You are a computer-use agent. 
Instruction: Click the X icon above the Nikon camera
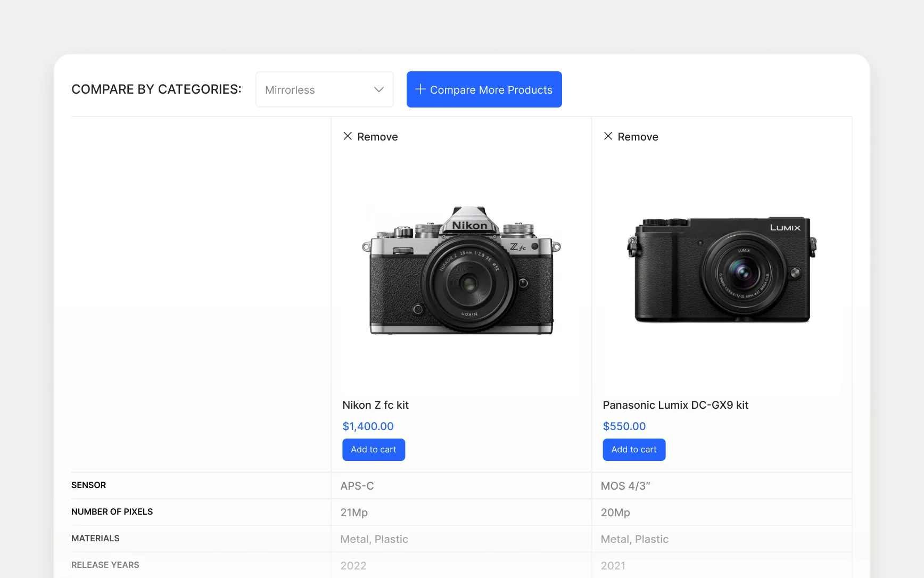pos(348,136)
